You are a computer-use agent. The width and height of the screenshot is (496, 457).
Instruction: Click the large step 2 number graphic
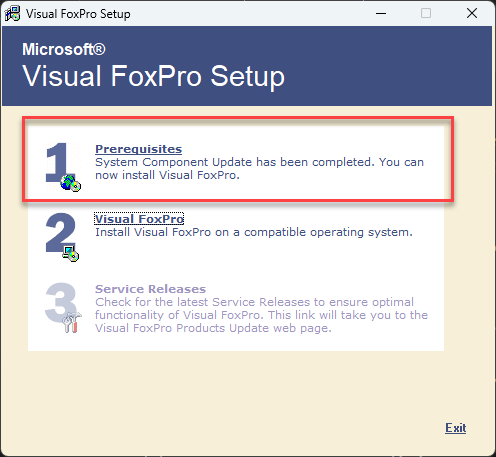(x=60, y=232)
